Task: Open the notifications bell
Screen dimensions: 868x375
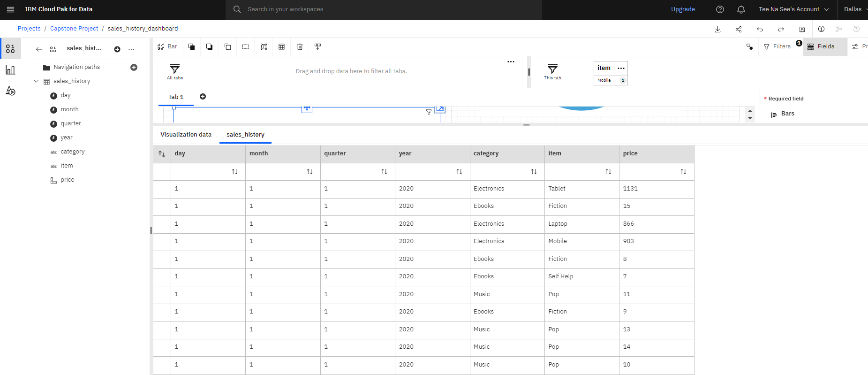Action: click(741, 9)
